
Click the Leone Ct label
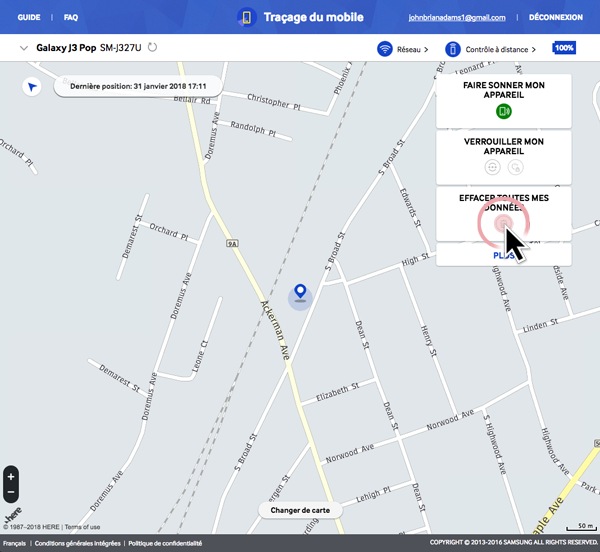pos(199,356)
